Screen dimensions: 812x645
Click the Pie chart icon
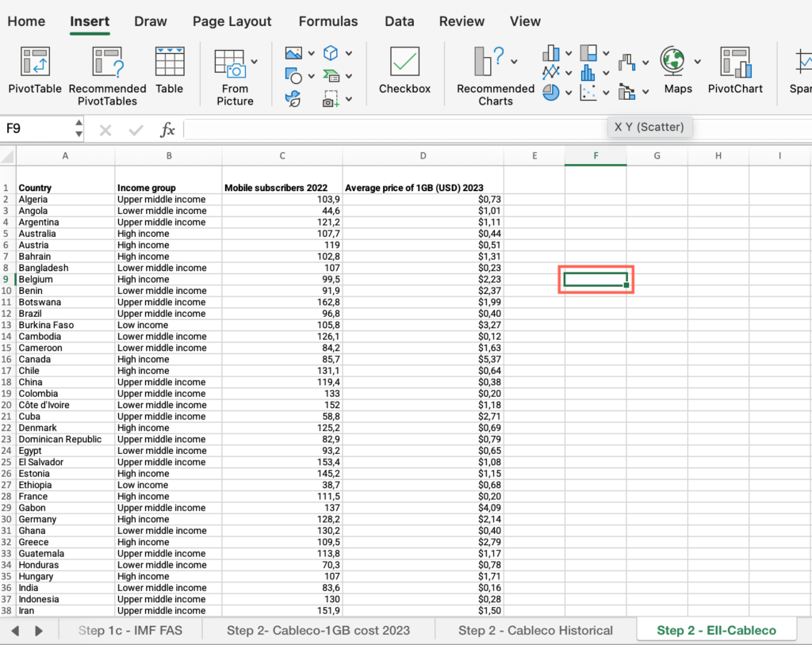point(551,93)
